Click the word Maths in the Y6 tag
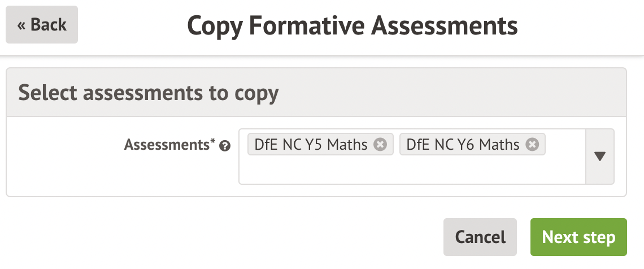The width and height of the screenshot is (644, 269). 499,145
